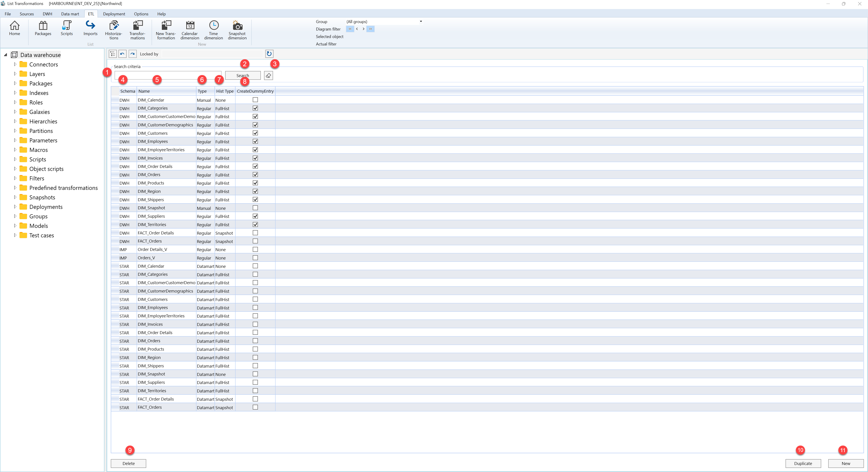Click the Models folder icon
The image size is (868, 472).
click(x=23, y=226)
